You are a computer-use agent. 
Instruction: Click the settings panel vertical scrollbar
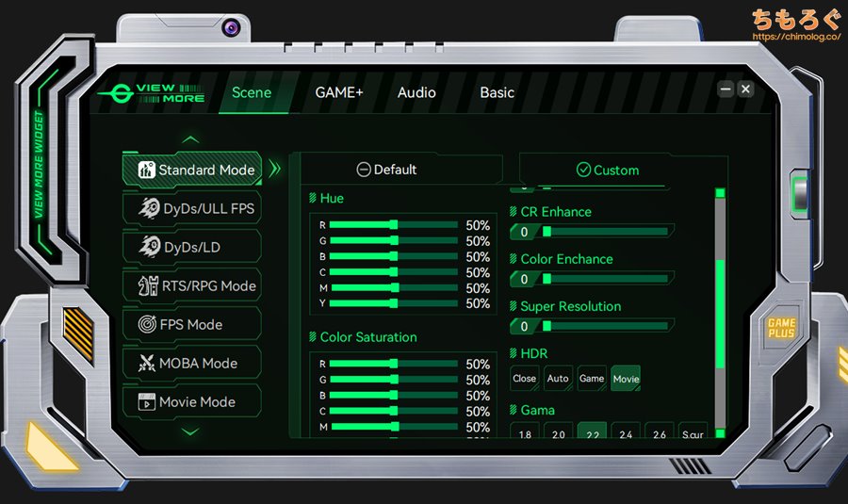click(720, 311)
